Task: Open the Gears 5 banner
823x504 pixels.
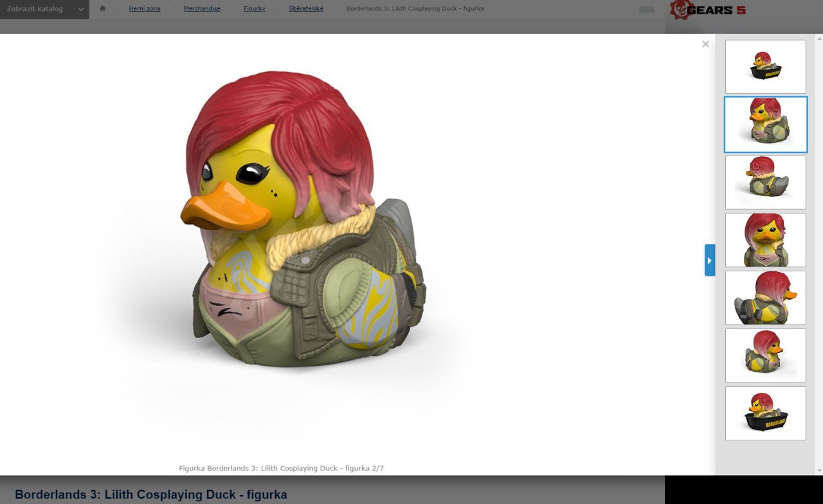Action: [x=707, y=10]
